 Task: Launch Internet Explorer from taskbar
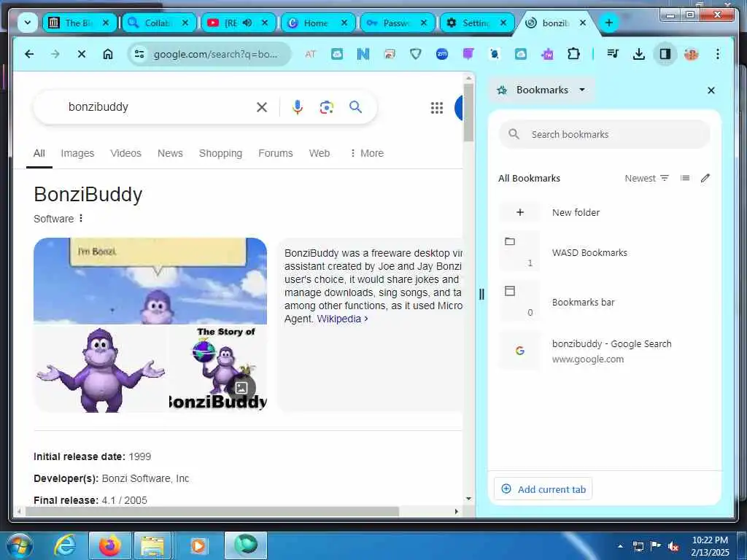tap(64, 545)
